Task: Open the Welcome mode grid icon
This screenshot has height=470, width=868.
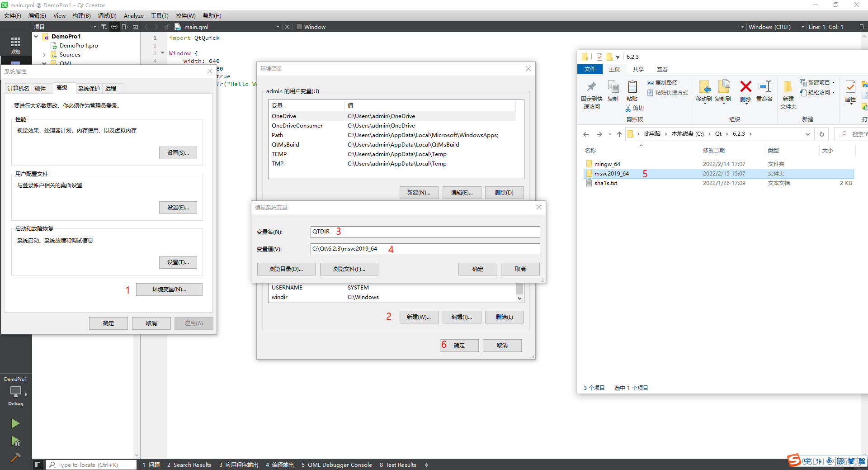Action: click(15, 42)
